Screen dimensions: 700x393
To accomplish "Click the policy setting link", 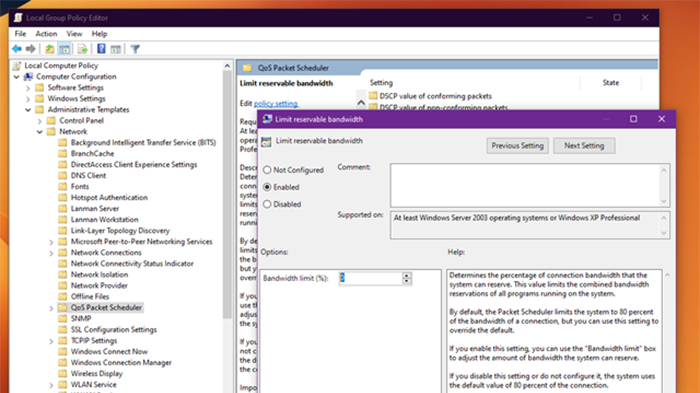I will [276, 104].
